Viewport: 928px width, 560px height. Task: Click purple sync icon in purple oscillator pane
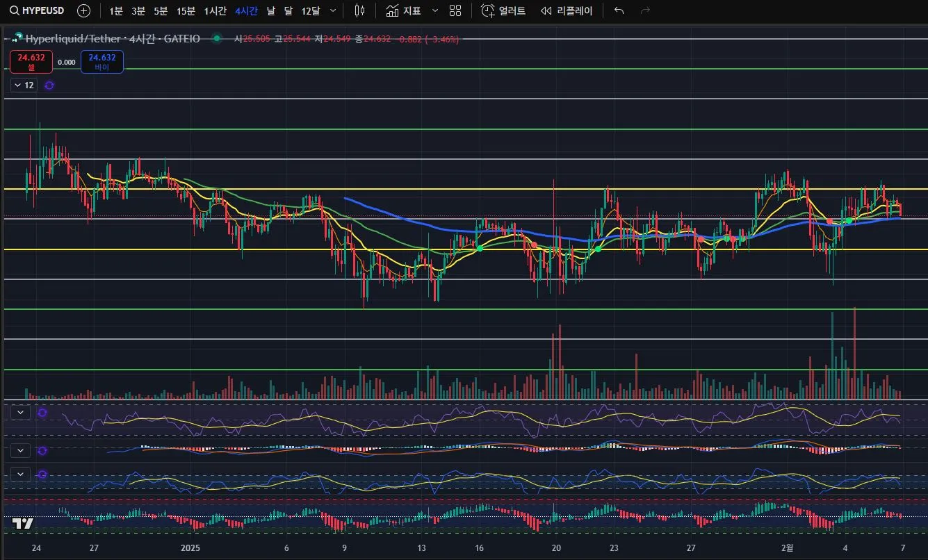click(42, 412)
